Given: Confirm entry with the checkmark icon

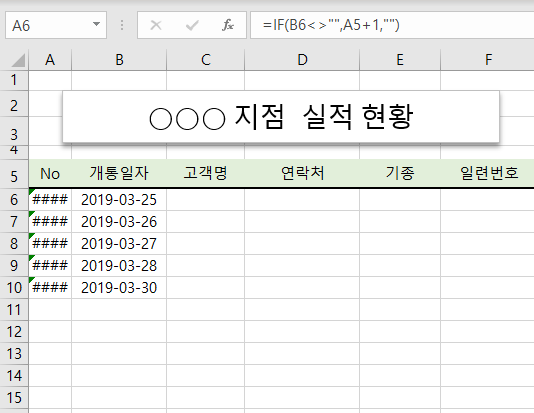Looking at the screenshot, I should pos(192,25).
